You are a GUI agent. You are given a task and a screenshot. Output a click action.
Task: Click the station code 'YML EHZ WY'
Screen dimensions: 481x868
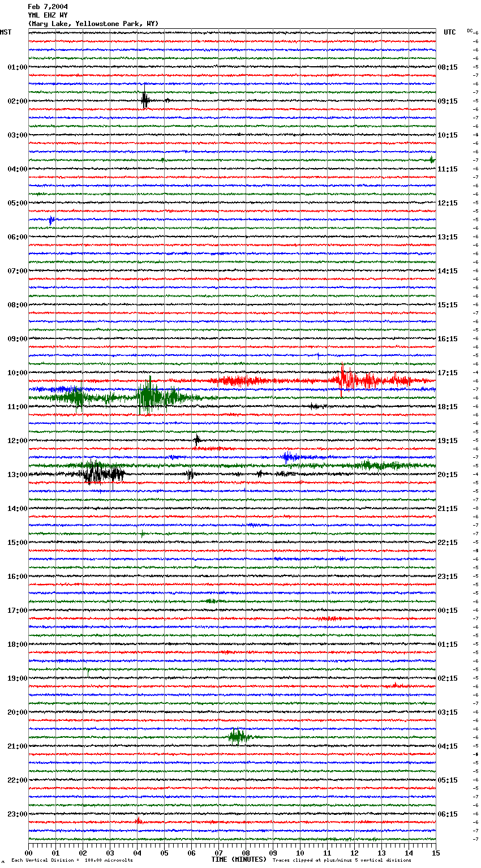click(48, 15)
